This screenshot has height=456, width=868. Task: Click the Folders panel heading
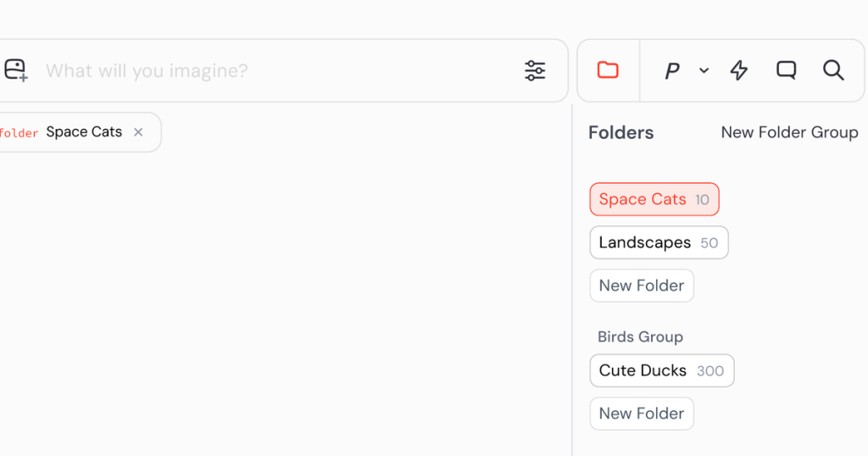[620, 133]
